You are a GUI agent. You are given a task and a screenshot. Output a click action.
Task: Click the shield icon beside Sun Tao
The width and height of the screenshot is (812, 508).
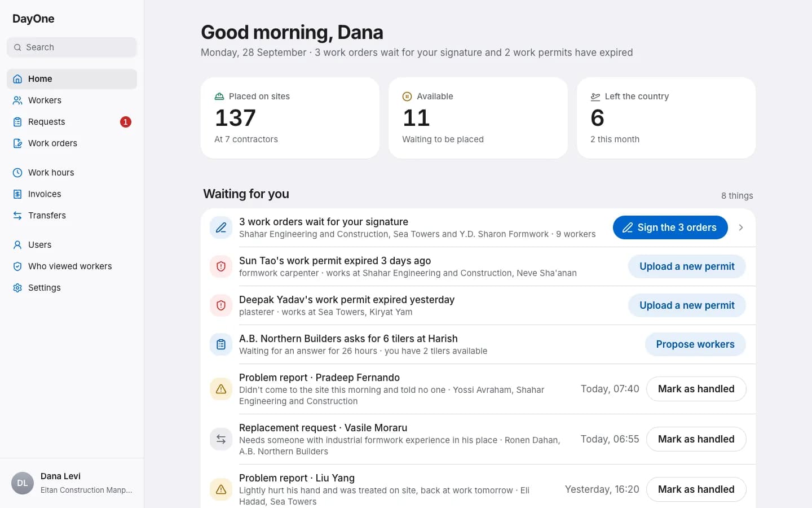(x=221, y=266)
